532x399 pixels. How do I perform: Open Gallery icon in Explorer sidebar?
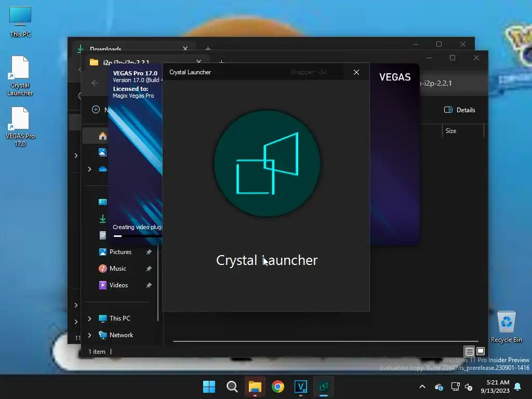102,152
